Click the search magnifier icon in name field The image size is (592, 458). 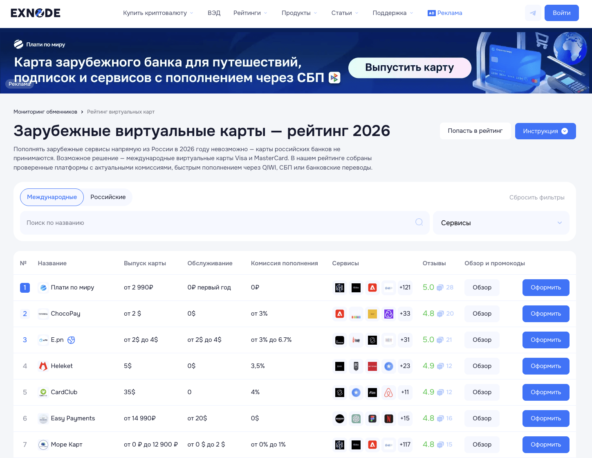click(x=419, y=222)
